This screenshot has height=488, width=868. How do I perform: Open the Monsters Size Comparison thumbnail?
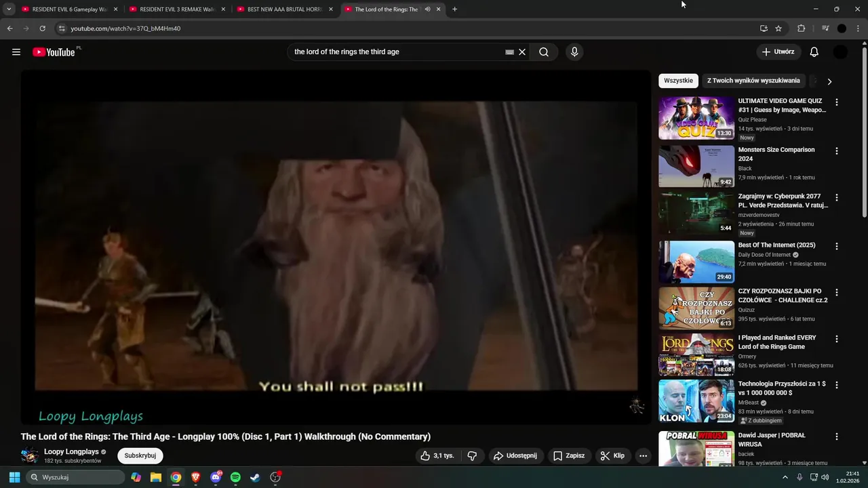tap(696, 167)
